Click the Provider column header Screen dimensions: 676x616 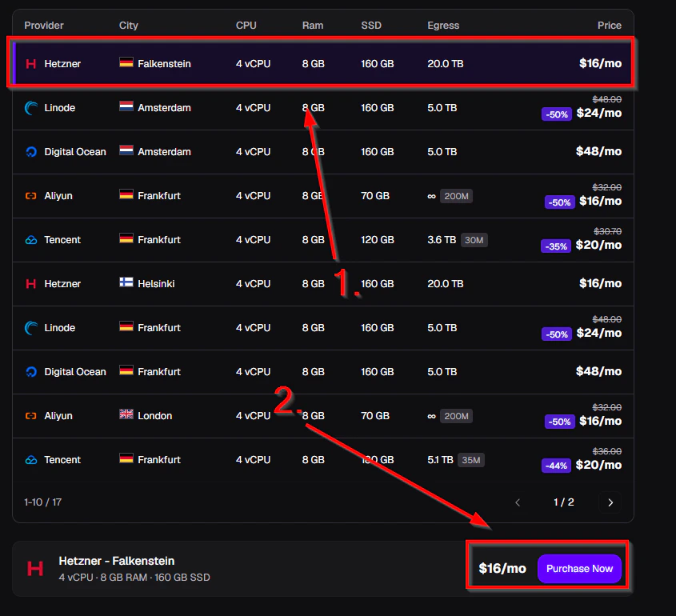[x=44, y=26]
